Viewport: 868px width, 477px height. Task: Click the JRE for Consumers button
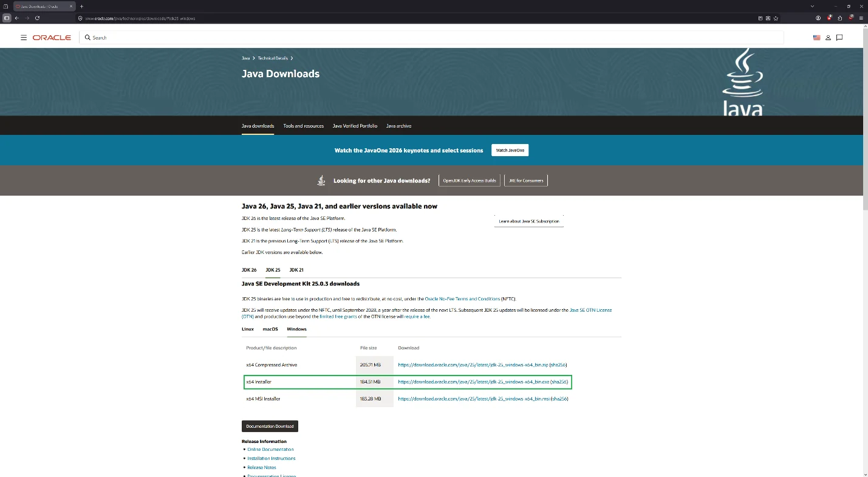point(526,180)
